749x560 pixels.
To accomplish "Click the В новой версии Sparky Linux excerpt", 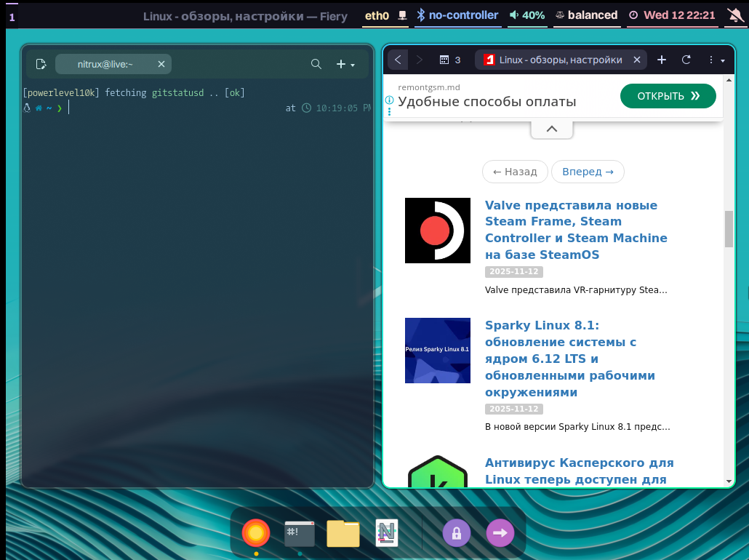I will point(577,427).
